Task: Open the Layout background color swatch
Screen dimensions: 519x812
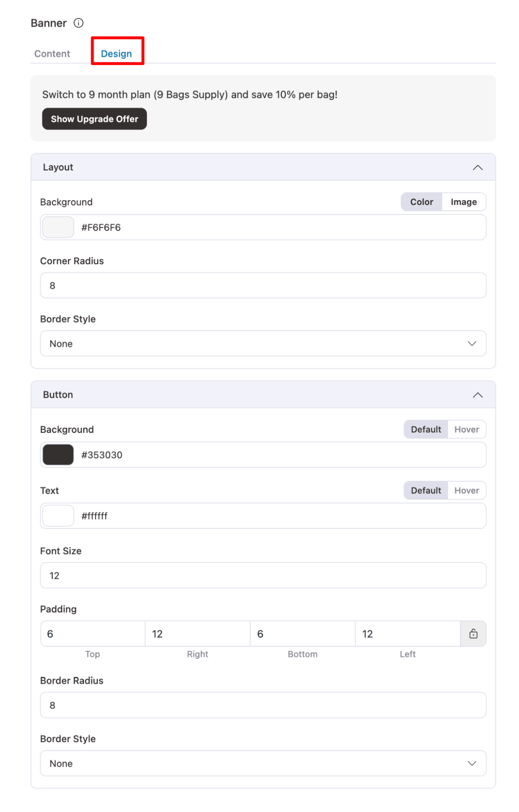Action: coord(58,227)
